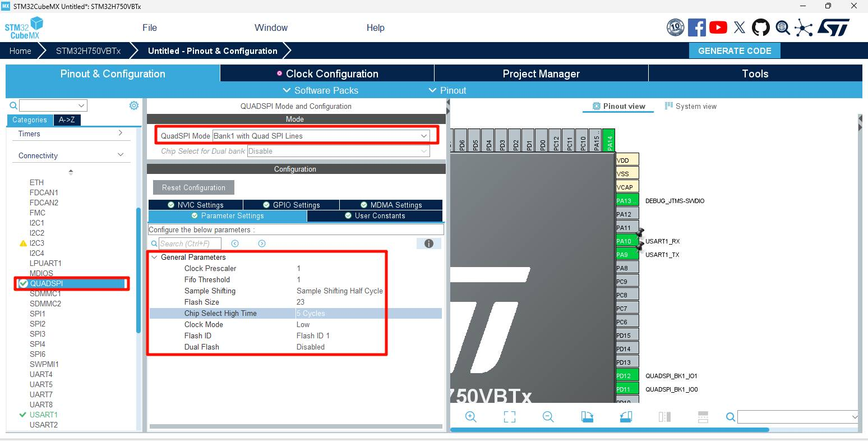Open the MDMA Settings tab
The image size is (868, 441).
pos(391,205)
